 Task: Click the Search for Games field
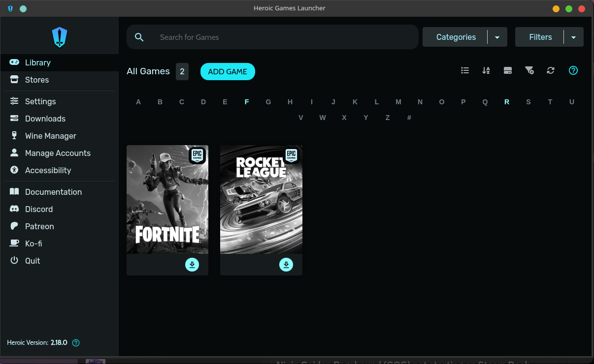[x=272, y=37]
